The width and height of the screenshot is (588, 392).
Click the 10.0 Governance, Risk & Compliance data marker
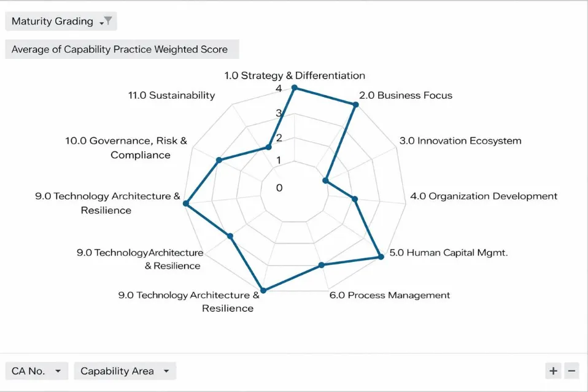pyautogui.click(x=219, y=161)
